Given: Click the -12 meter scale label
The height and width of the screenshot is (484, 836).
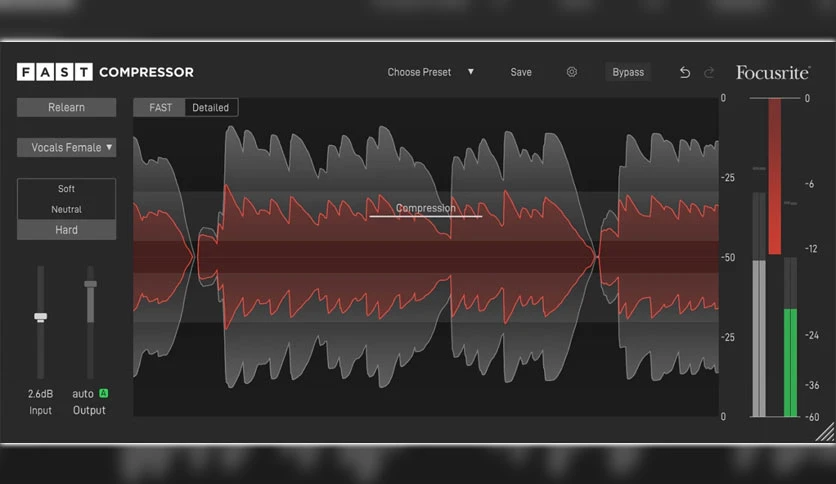Looking at the screenshot, I should (x=811, y=249).
